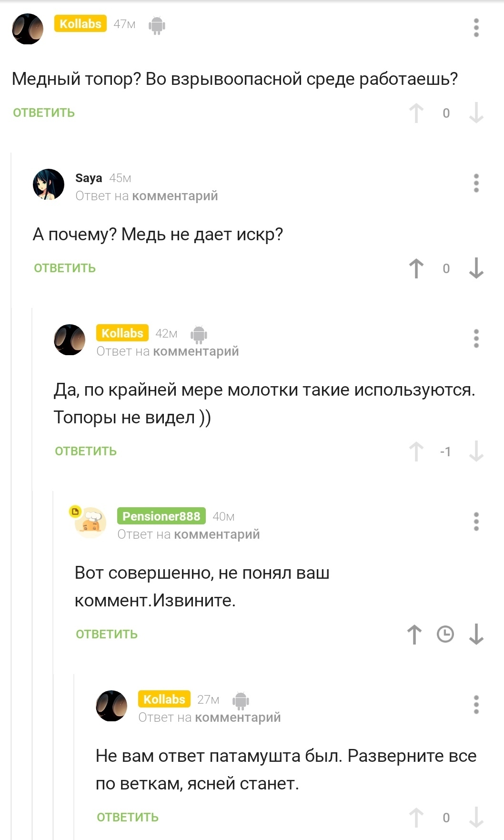Reply to Saya's comment
Screen dimensions: 504x840
[65, 268]
